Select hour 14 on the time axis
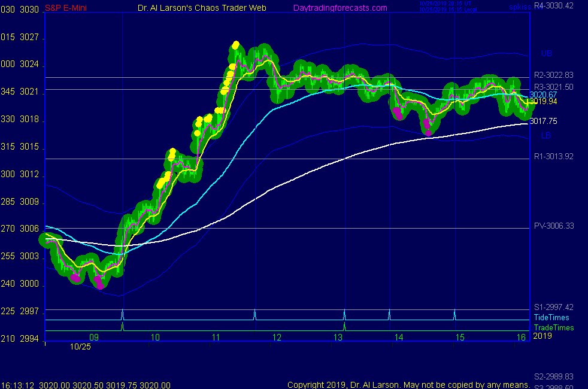 [x=399, y=338]
